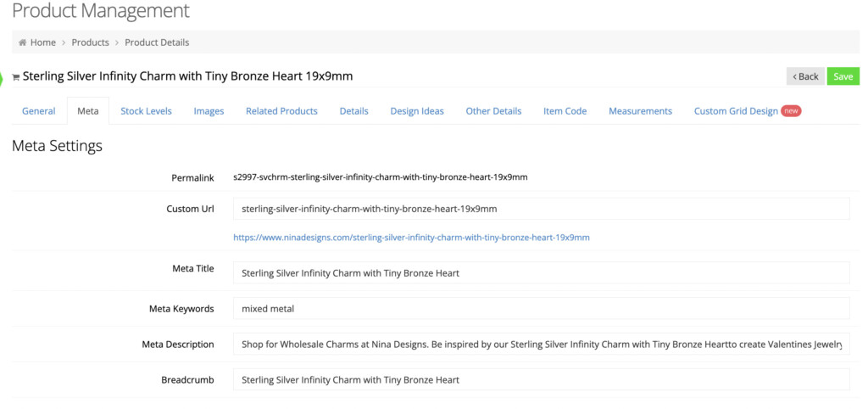This screenshot has width=868, height=409.
Task: Focus the Custom Url input field
Action: [541, 209]
